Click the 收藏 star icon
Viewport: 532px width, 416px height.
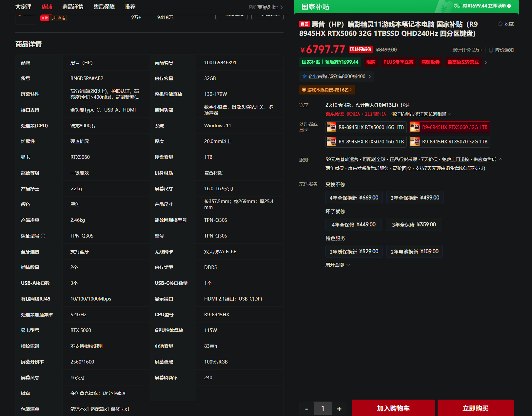pyautogui.click(x=500, y=24)
